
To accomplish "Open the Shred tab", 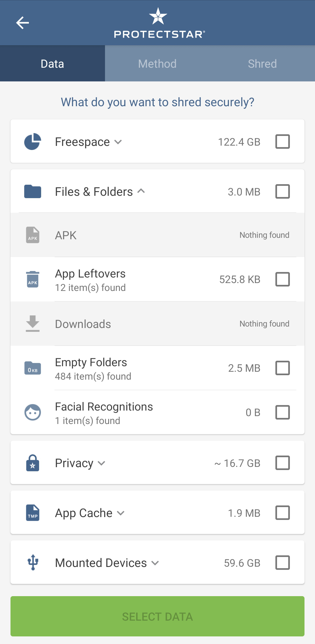I will [262, 63].
